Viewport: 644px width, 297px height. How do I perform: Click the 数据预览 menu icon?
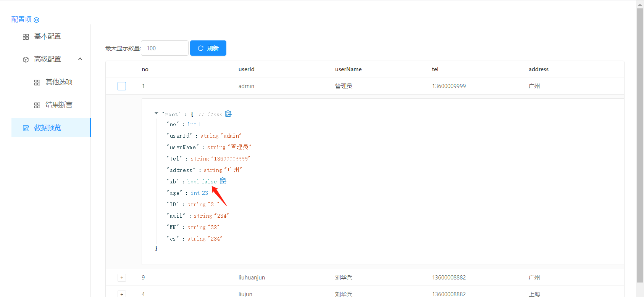26,128
